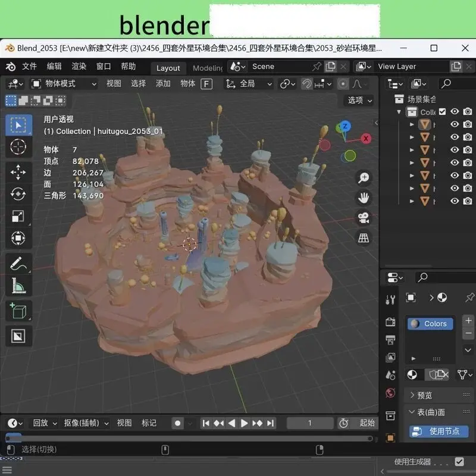This screenshot has width=476, height=476.
Task: Click the blue Z axis gizmo ball
Action: point(345,126)
